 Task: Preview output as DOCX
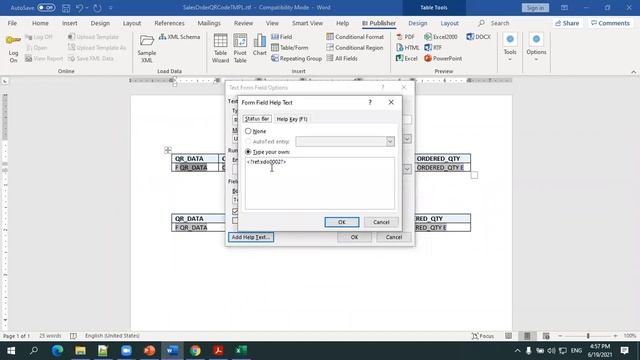click(479, 37)
